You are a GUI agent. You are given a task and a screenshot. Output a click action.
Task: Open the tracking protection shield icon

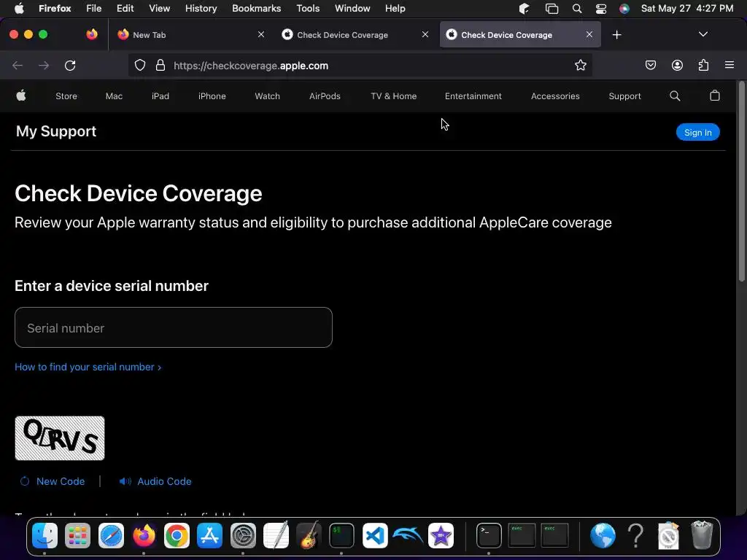(x=139, y=65)
